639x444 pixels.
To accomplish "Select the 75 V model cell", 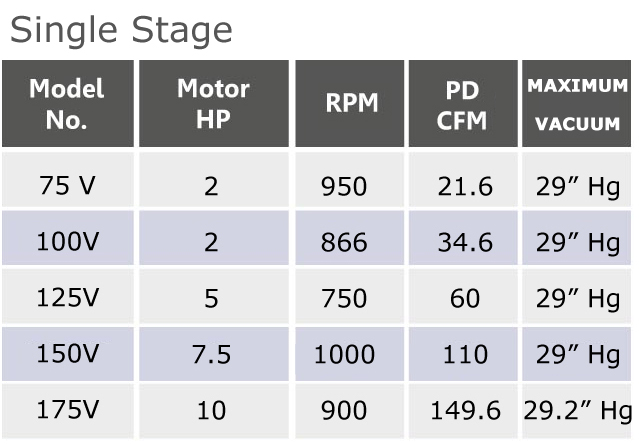I will [x=68, y=180].
